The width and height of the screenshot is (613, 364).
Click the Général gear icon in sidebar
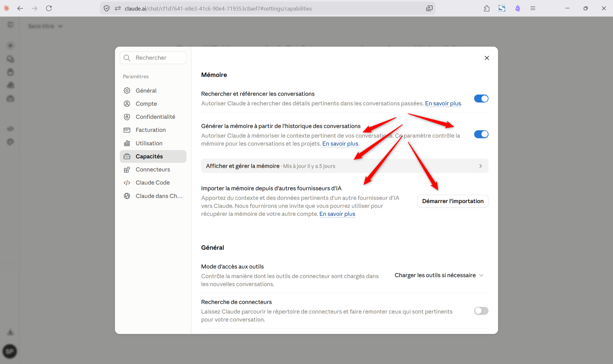[127, 90]
